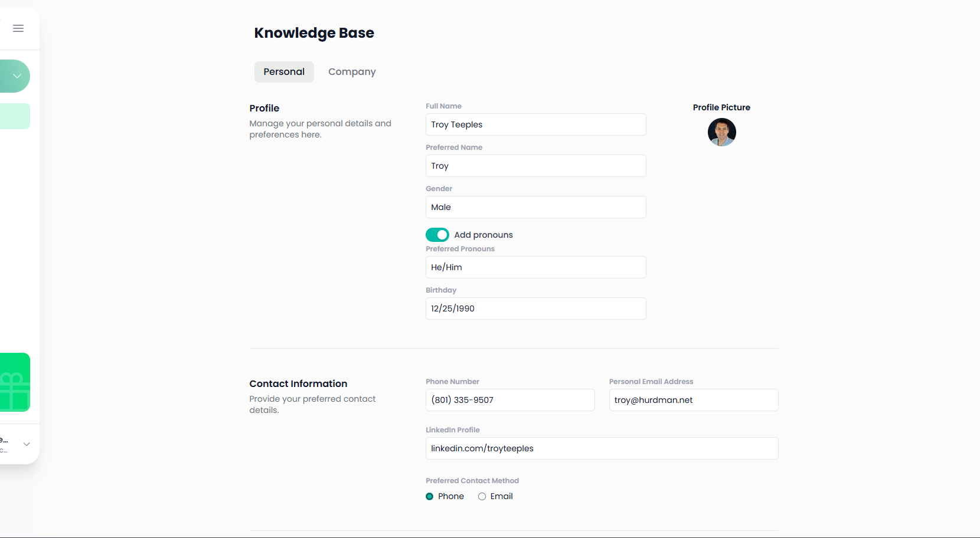Expand the account chevron at sidebar bottom

pyautogui.click(x=27, y=444)
